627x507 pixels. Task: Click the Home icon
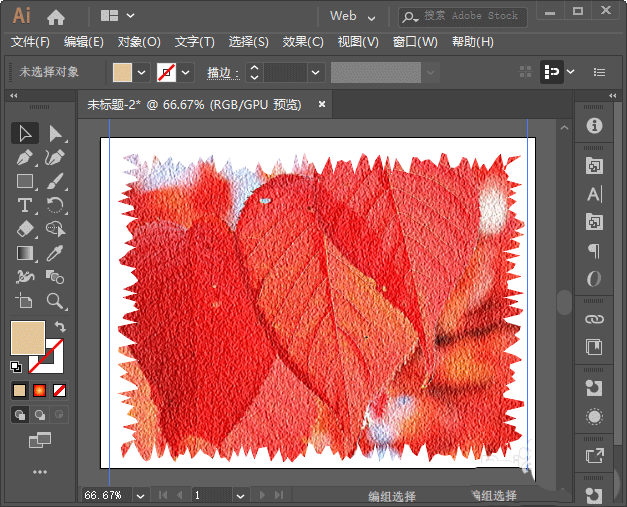coord(56,16)
